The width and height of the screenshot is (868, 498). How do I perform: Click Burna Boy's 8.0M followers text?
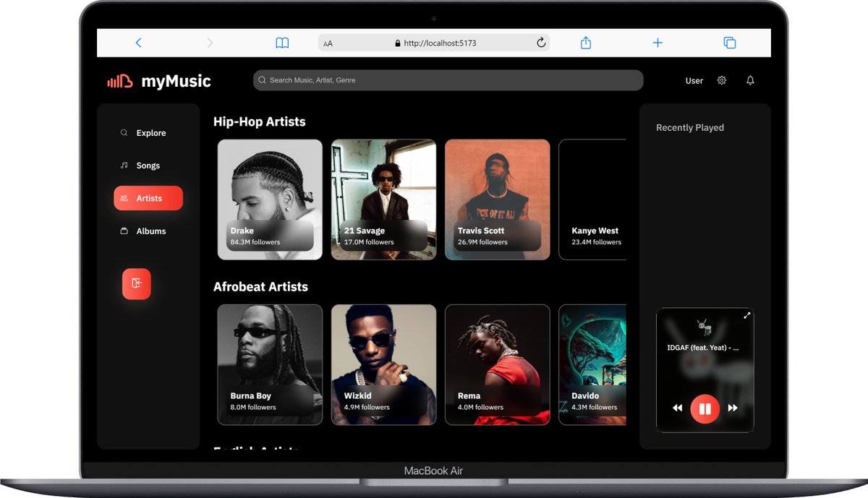[253, 407]
